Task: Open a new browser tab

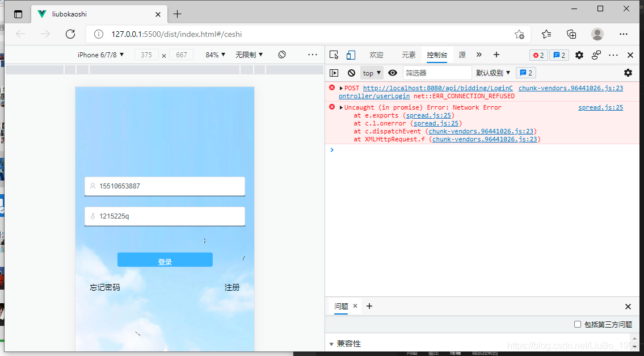Action: pos(177,14)
